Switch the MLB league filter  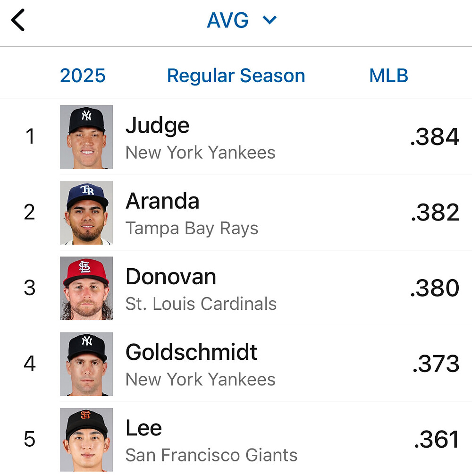(x=388, y=76)
